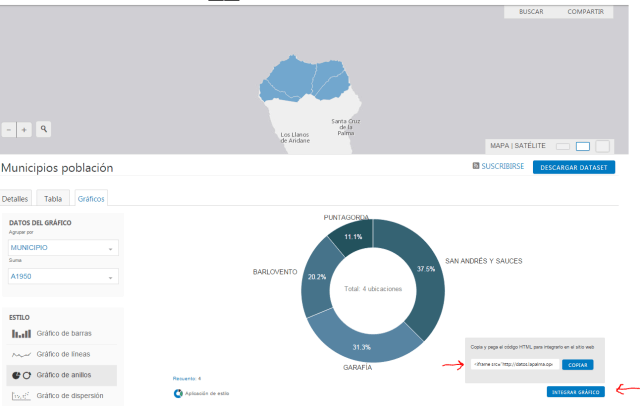Switch to the Tabla tab
The height and width of the screenshot is (406, 640).
pos(52,199)
